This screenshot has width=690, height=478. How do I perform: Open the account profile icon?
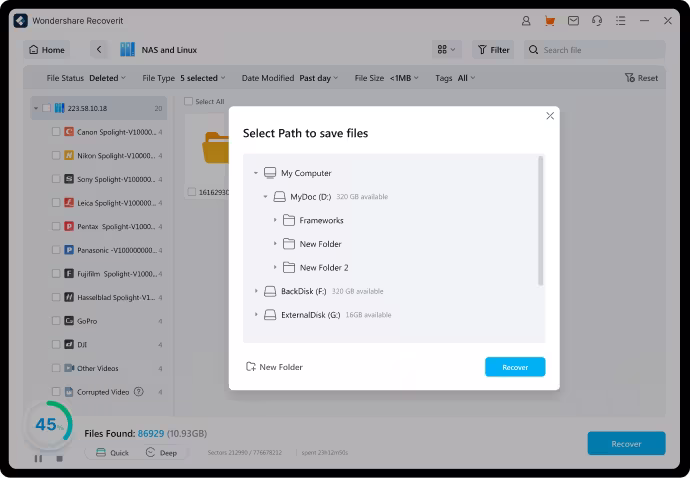coord(526,20)
